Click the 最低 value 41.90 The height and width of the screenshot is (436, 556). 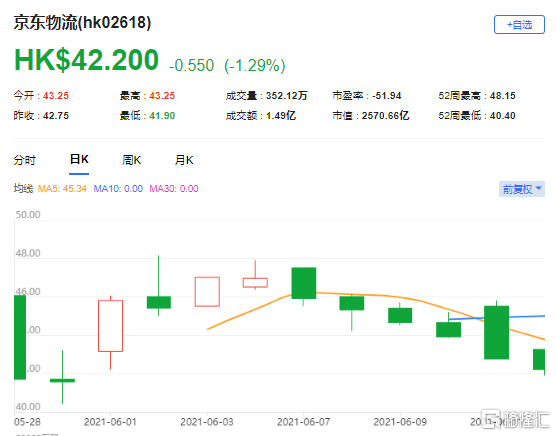coord(162,116)
